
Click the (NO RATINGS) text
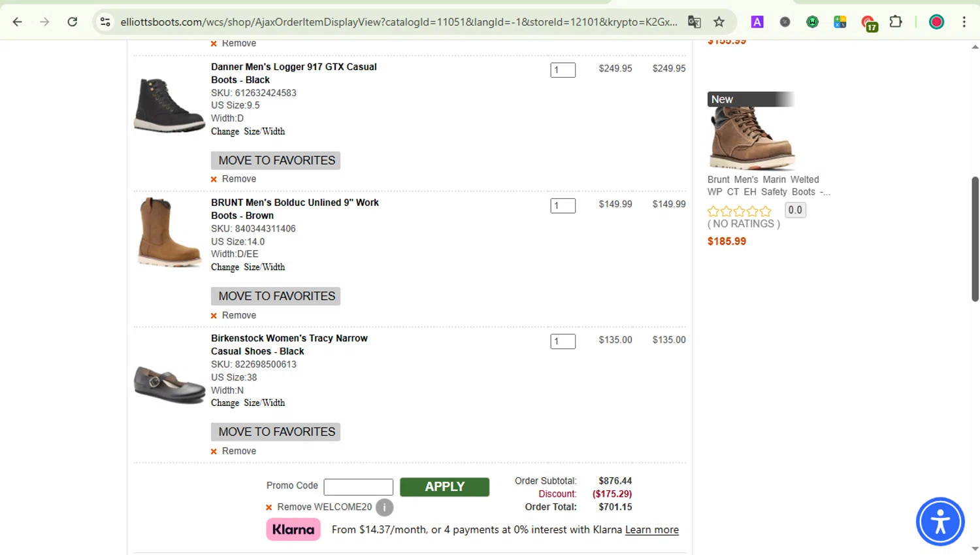[743, 224]
